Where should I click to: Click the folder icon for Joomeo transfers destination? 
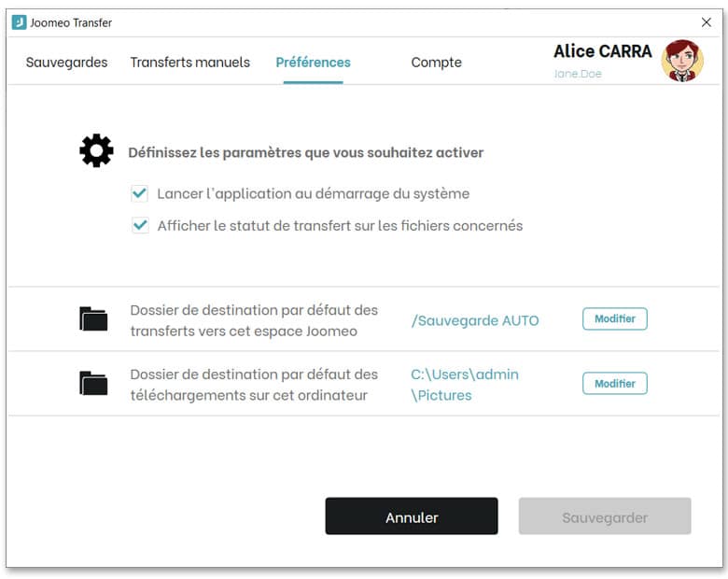pos(93,319)
